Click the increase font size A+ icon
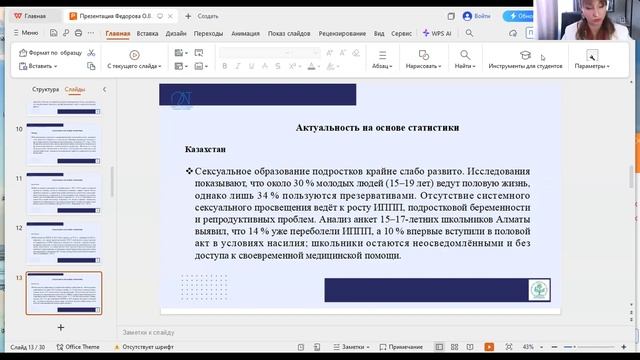 (x=329, y=53)
